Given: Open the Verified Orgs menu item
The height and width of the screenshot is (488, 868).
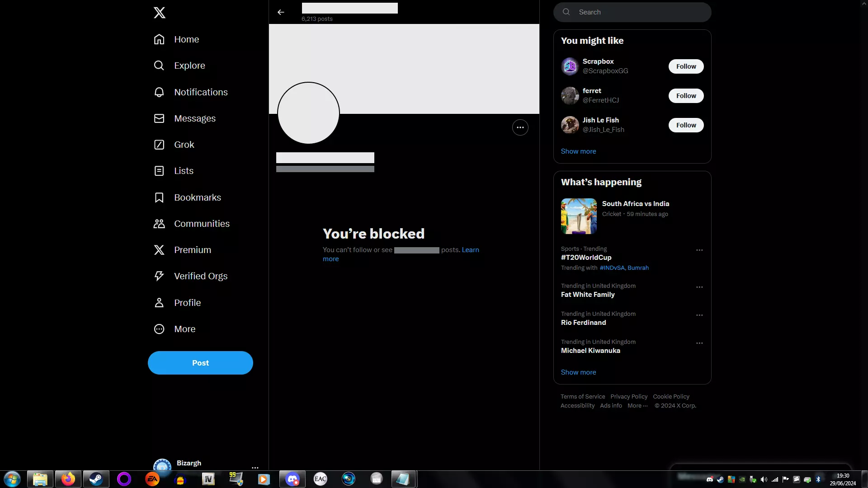Looking at the screenshot, I should coord(200,276).
